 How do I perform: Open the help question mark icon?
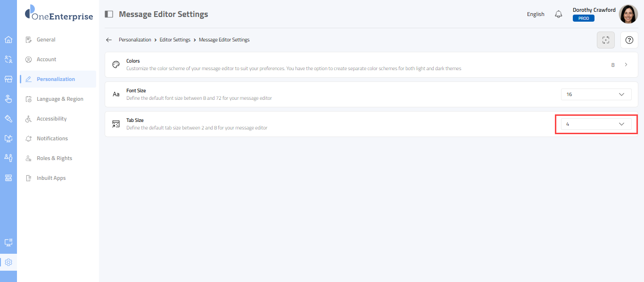[629, 40]
